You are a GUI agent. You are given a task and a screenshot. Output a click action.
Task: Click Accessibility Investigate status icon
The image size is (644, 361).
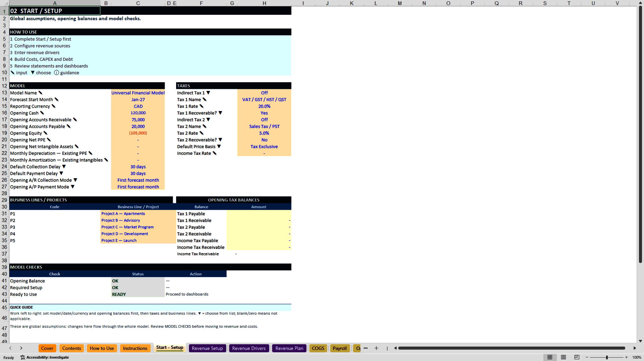pos(45,357)
